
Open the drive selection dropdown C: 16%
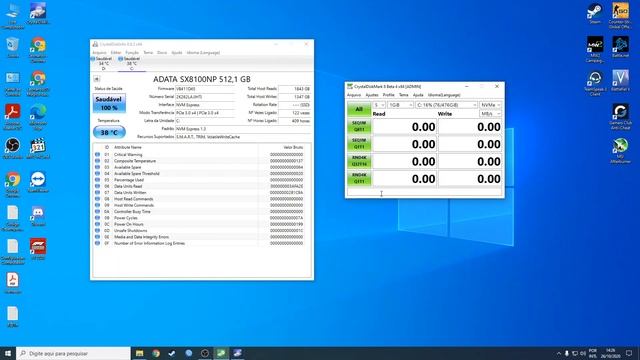[x=446, y=105]
